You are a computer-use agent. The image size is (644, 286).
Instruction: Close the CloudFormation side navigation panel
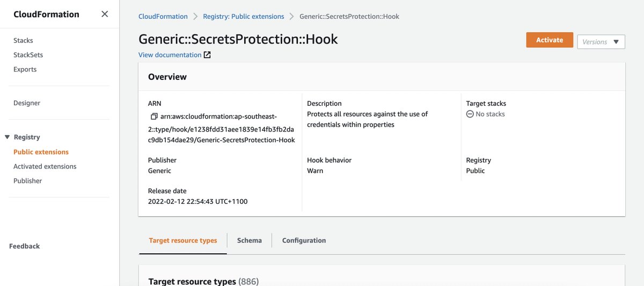105,14
